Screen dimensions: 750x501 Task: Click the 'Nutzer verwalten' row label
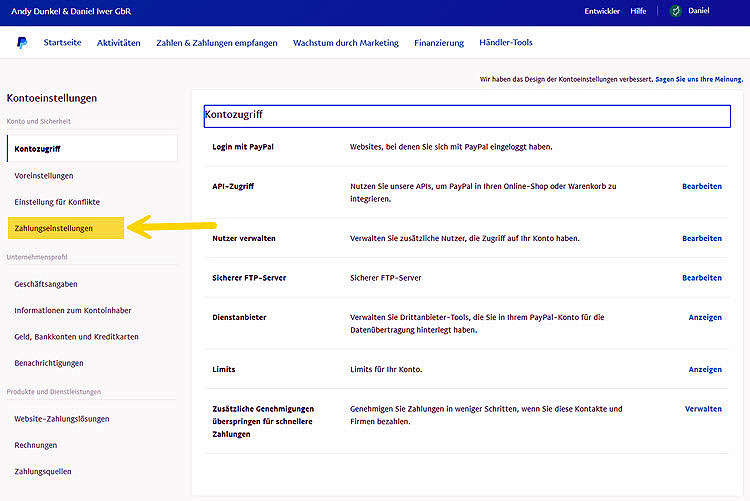coord(244,238)
